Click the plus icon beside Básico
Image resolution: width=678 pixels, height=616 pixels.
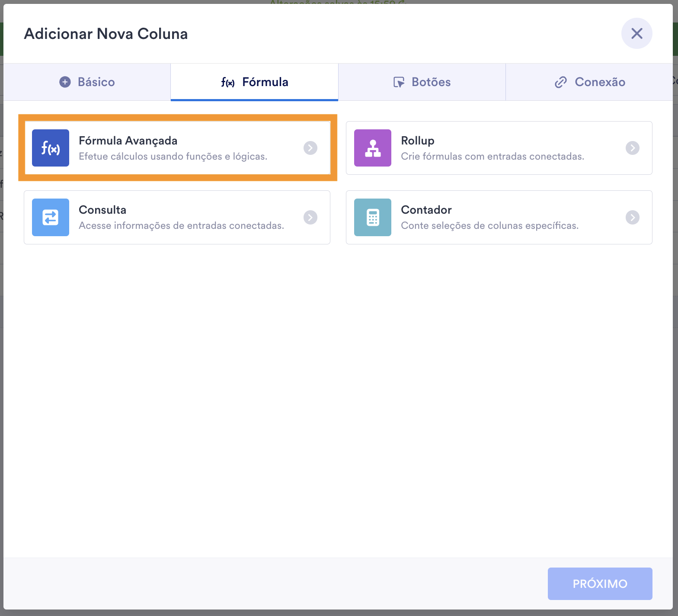point(65,82)
